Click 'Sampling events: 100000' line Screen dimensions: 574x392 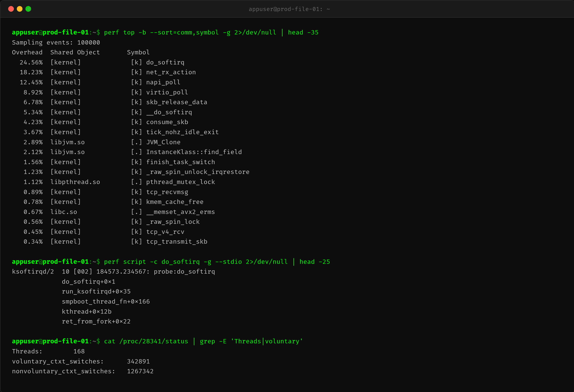click(56, 42)
